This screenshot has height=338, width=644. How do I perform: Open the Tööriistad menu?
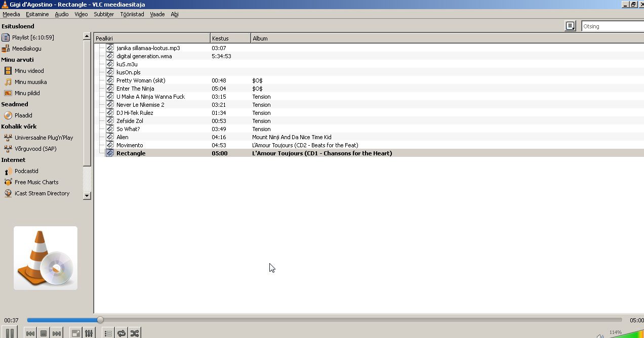click(x=132, y=14)
